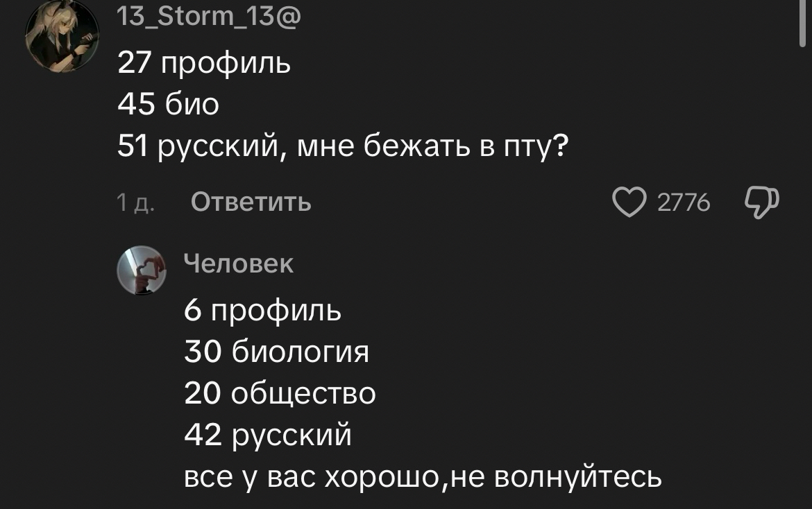Click the words "не волнуйтесь" in reply
The width and height of the screenshot is (812, 509).
coord(557,477)
